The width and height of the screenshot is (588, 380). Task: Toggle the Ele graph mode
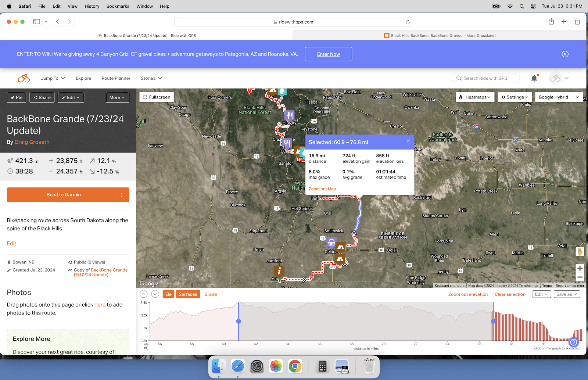coord(168,294)
